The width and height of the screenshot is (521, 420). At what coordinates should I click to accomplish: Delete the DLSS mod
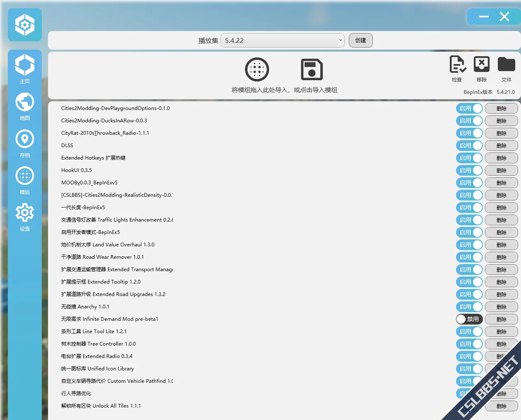point(502,146)
